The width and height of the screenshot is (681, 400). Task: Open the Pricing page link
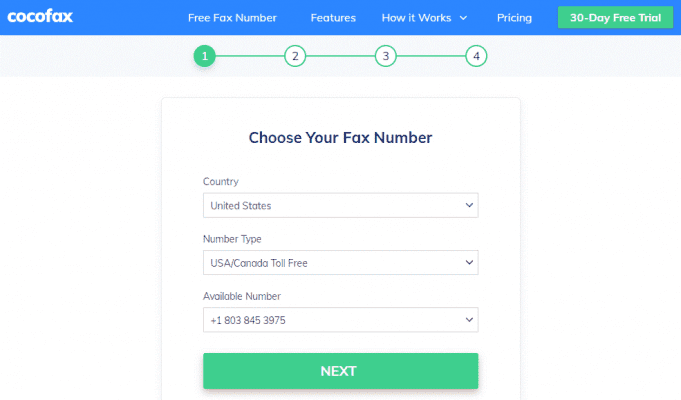[x=514, y=18]
